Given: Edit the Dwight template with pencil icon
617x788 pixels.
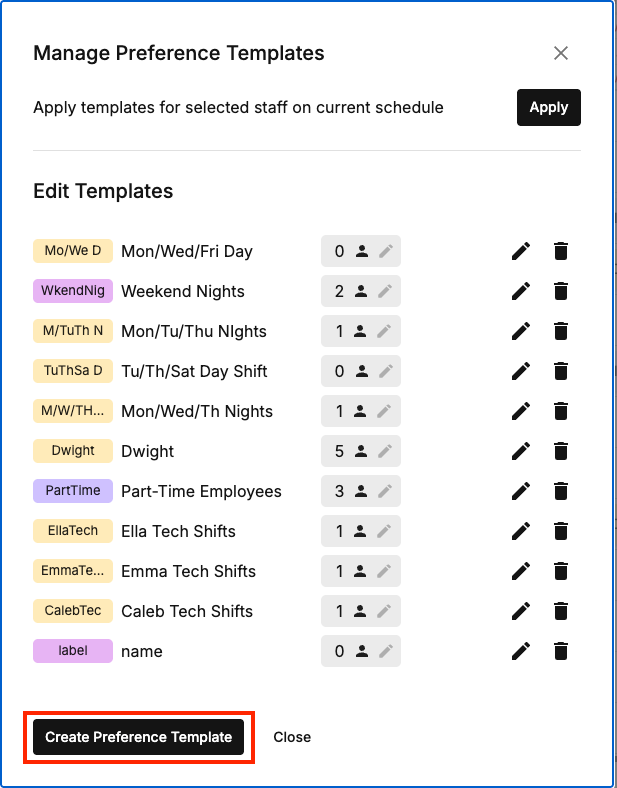Looking at the screenshot, I should [520, 451].
